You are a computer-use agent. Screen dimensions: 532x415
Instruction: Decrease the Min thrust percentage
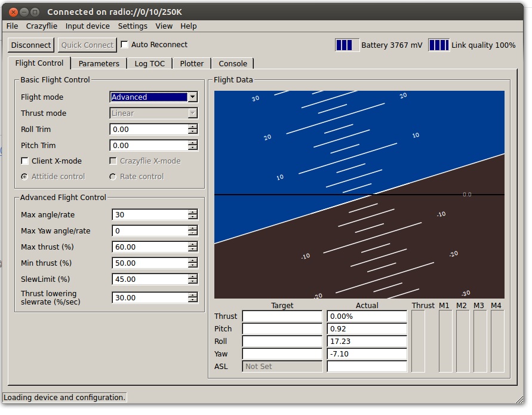tap(192, 265)
